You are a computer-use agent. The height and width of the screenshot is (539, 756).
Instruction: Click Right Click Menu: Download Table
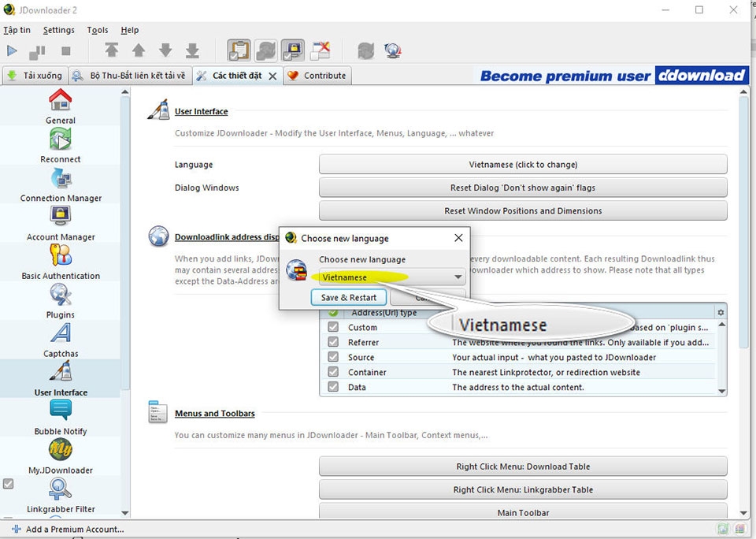click(523, 467)
